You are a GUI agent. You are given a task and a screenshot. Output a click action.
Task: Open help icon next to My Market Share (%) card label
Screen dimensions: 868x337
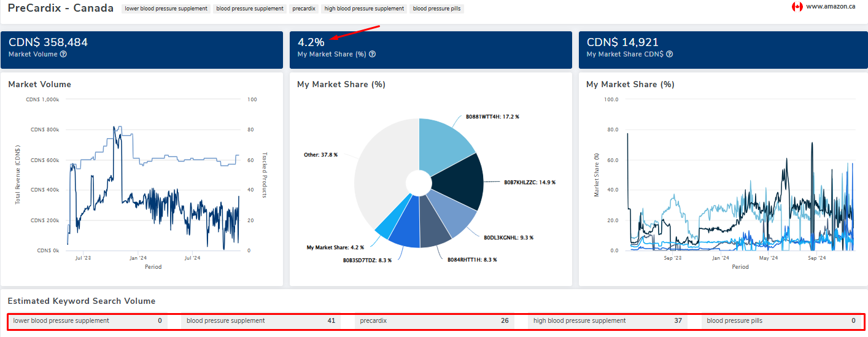coord(372,54)
